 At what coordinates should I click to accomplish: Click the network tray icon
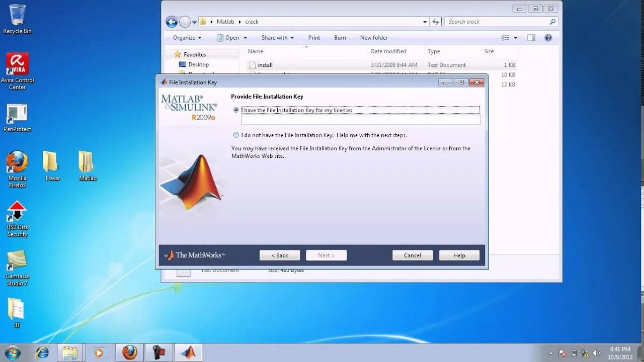[x=585, y=353]
